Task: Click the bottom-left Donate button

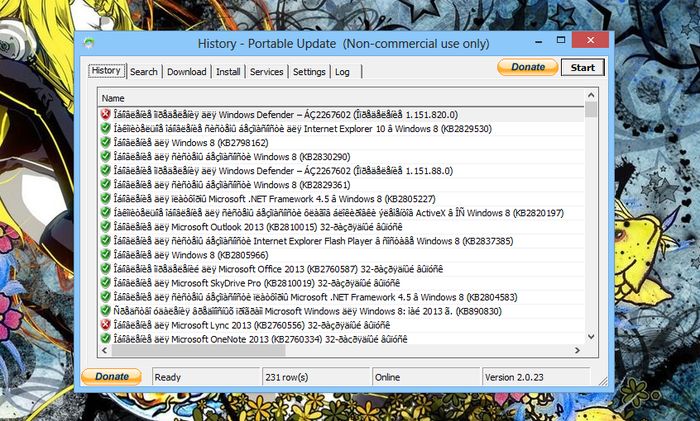Action: 112,376
